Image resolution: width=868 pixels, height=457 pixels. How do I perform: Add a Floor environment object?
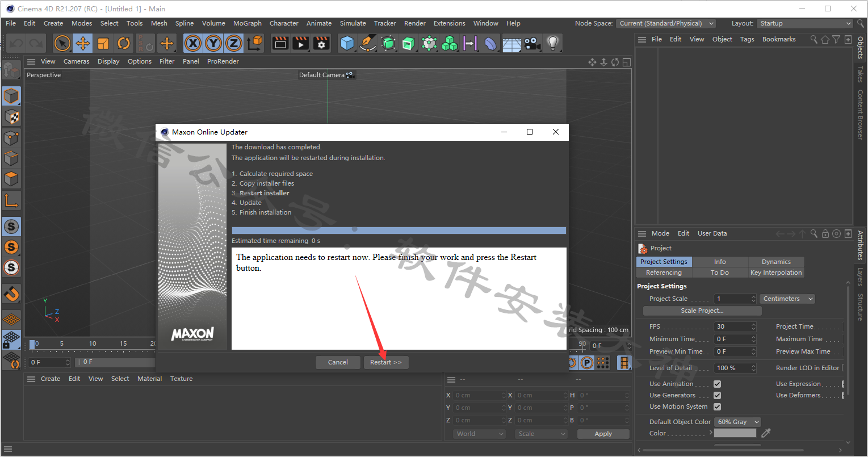[511, 43]
